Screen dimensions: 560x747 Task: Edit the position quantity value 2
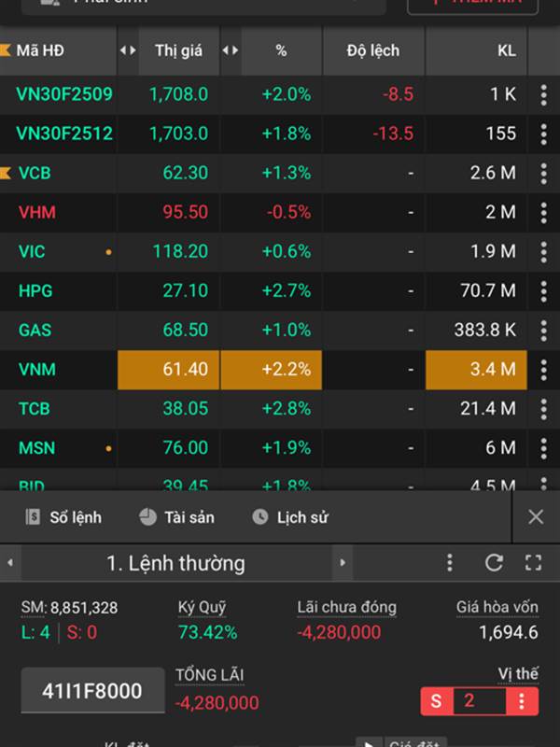[x=479, y=701]
